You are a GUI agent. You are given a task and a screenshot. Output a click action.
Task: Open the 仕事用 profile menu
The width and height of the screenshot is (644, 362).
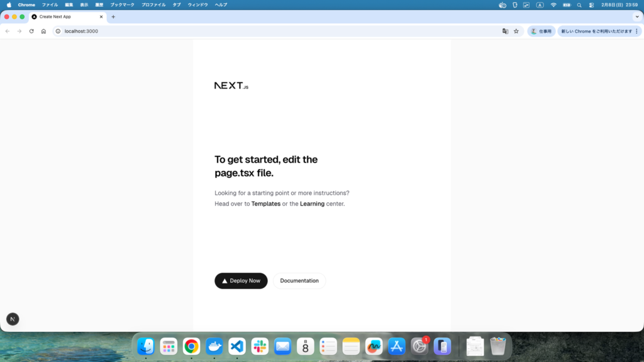coord(541,31)
